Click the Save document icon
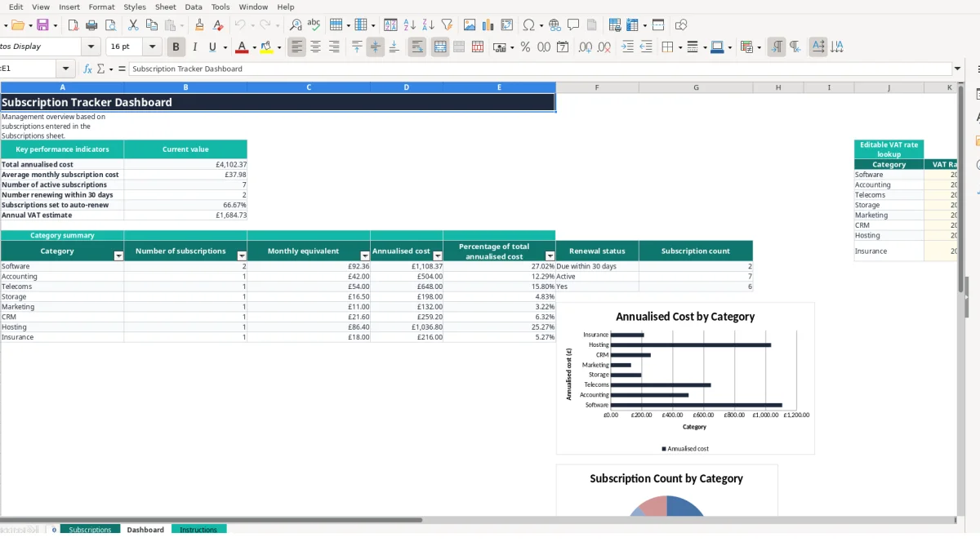The height and width of the screenshot is (551, 980). pyautogui.click(x=42, y=25)
